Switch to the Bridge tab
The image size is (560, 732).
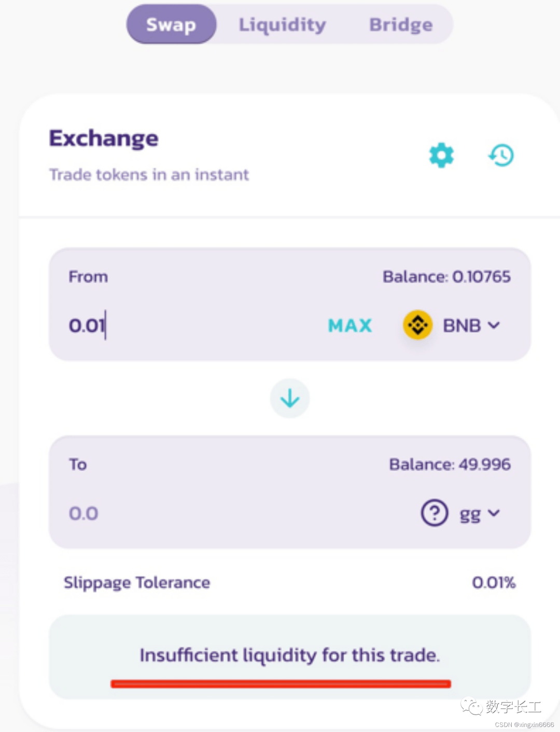coord(401,24)
